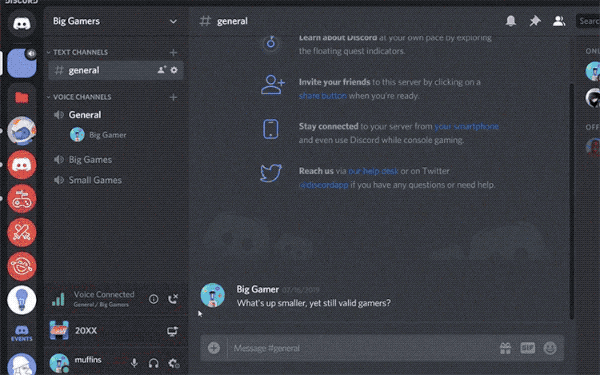Add a new text channel with plus
Viewport: 600px width, 375px height.
pos(173,52)
